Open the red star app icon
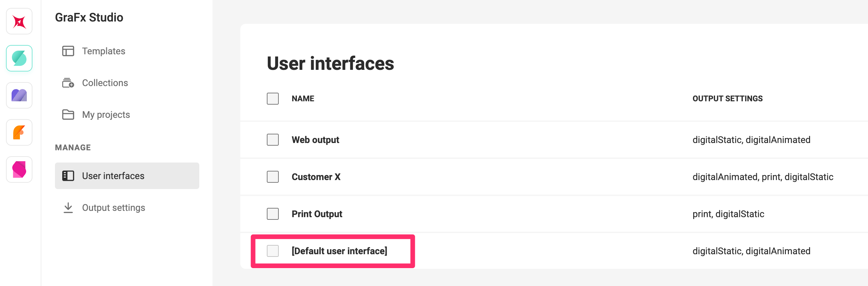 [19, 22]
